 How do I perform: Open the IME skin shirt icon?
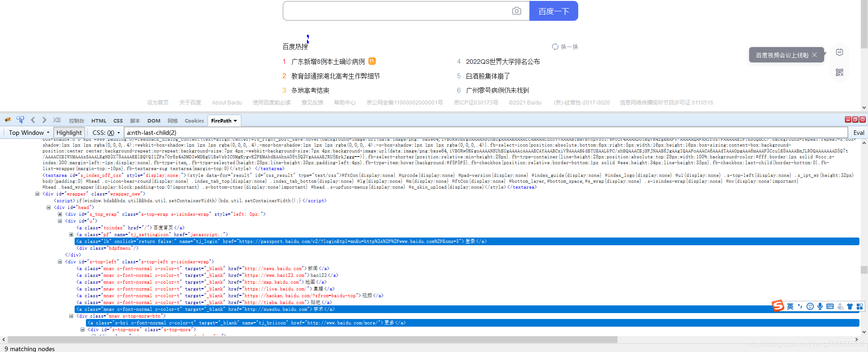[850, 306]
